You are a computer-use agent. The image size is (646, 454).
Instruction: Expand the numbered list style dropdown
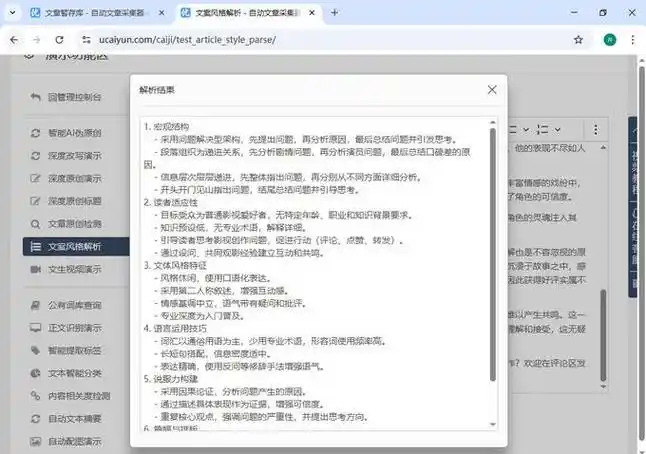click(557, 130)
